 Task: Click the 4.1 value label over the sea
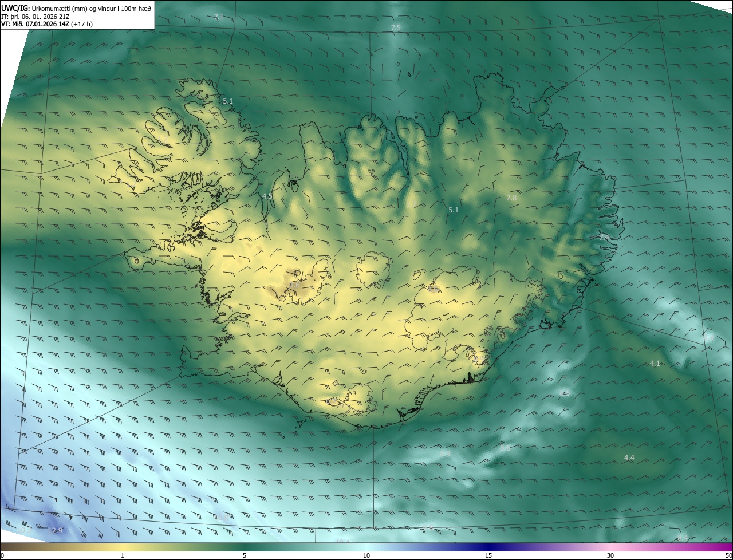(x=655, y=364)
